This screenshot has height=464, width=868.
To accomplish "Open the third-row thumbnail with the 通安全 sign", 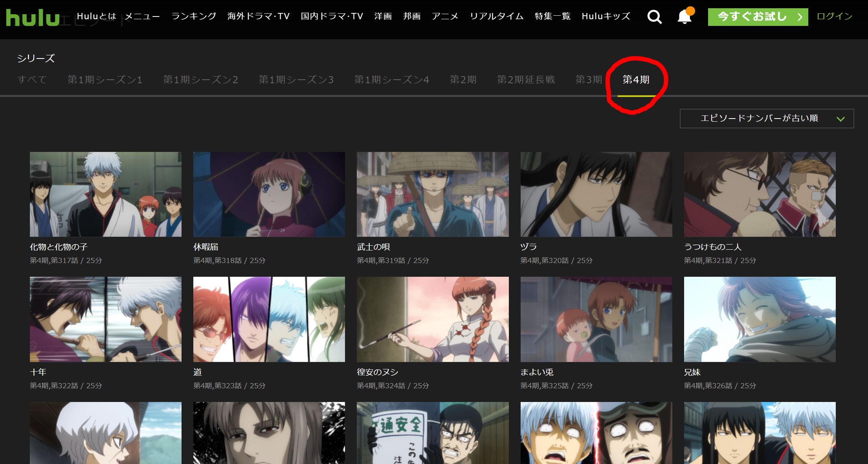I will click(x=433, y=433).
